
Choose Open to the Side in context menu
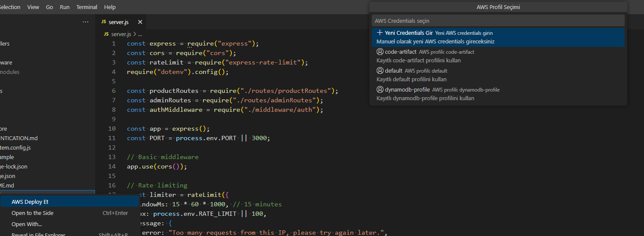[70, 213]
